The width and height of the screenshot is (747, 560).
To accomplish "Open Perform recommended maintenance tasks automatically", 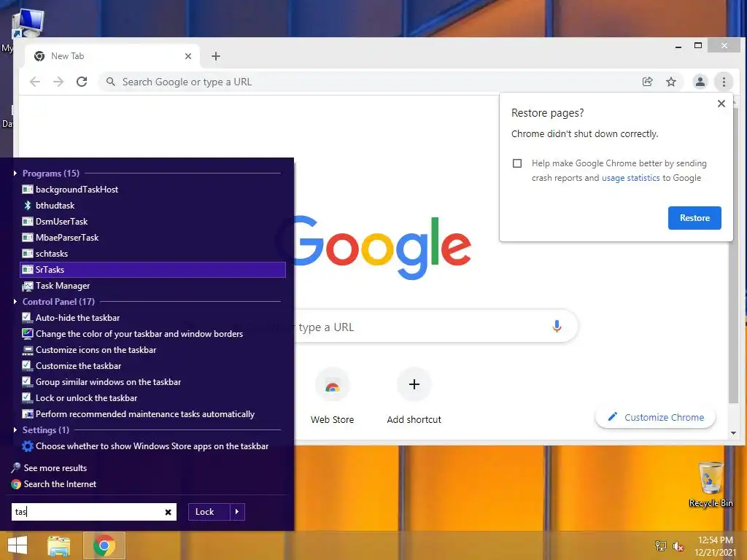I will pos(153,414).
